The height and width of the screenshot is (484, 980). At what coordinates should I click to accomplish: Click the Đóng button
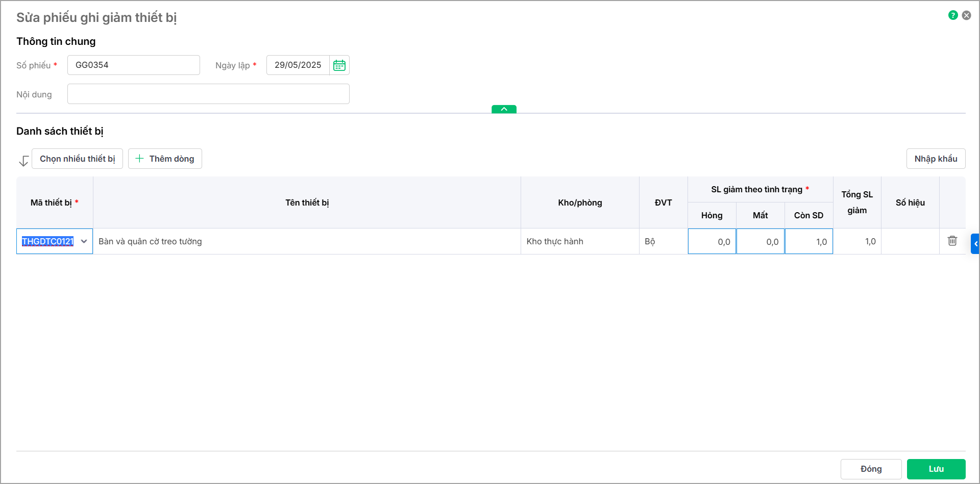click(871, 469)
